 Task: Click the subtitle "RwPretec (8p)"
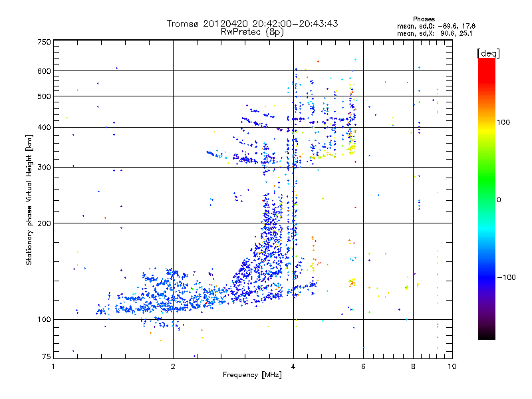coord(252,32)
